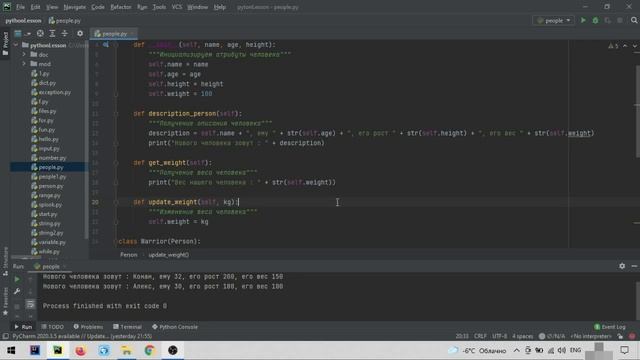Open the Run menu
Image resolution: width=640 pixels, height=360 pixels.
[x=142, y=7]
